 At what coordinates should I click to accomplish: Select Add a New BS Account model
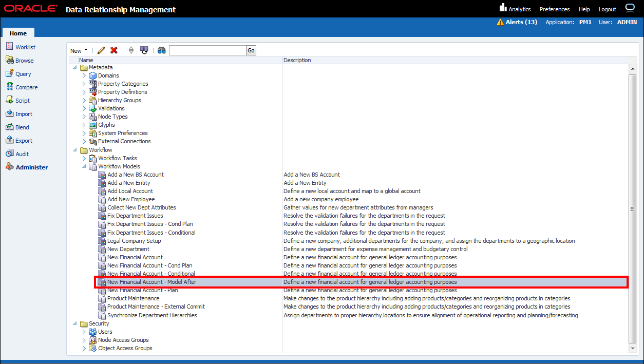pyautogui.click(x=136, y=175)
